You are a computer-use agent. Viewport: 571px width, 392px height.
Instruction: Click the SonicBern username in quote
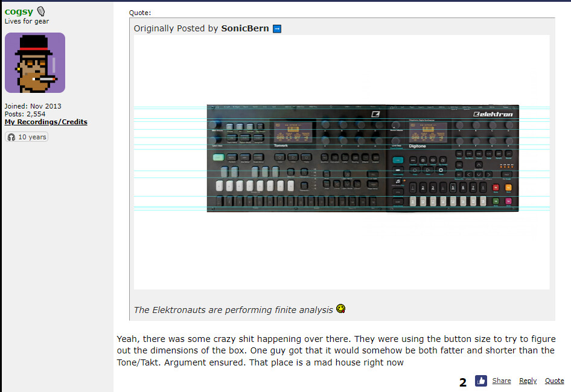(x=245, y=28)
